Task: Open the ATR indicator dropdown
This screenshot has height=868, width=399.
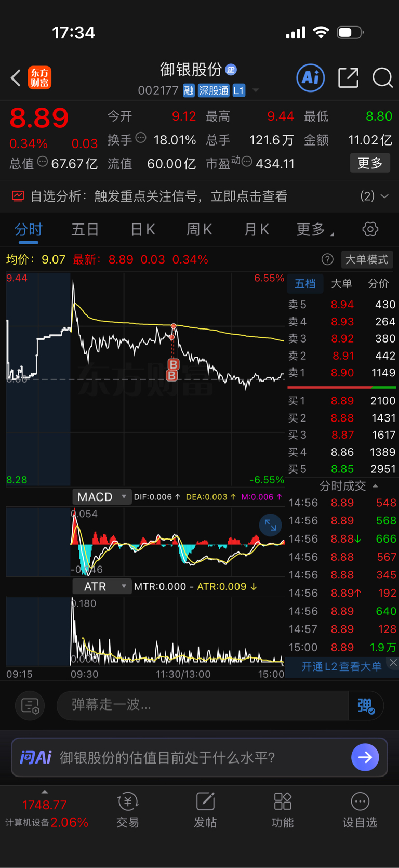Action: [x=101, y=586]
